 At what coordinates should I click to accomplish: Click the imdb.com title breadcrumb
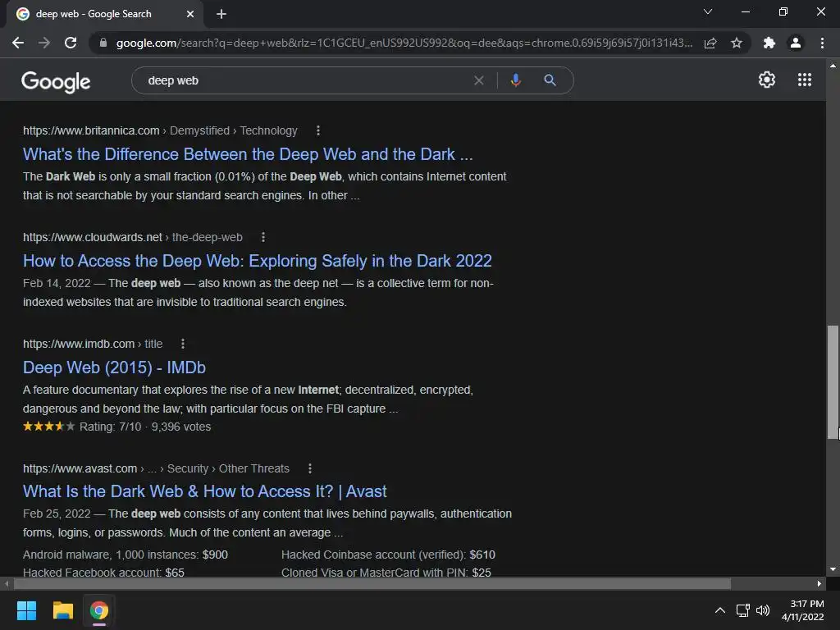tap(93, 344)
